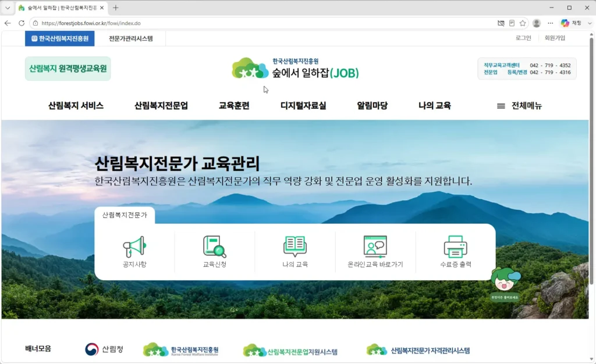Open the 교육훈련 menu
The width and height of the screenshot is (596, 364).
234,105
